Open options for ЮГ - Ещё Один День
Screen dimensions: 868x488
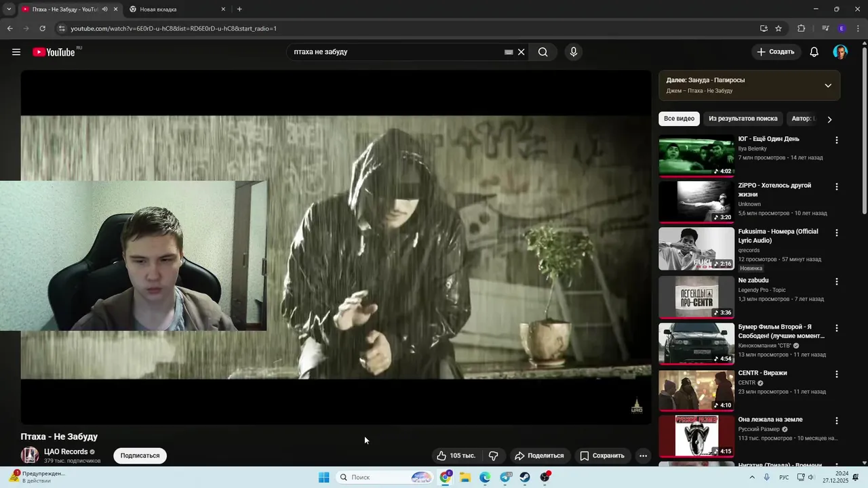coord(836,140)
